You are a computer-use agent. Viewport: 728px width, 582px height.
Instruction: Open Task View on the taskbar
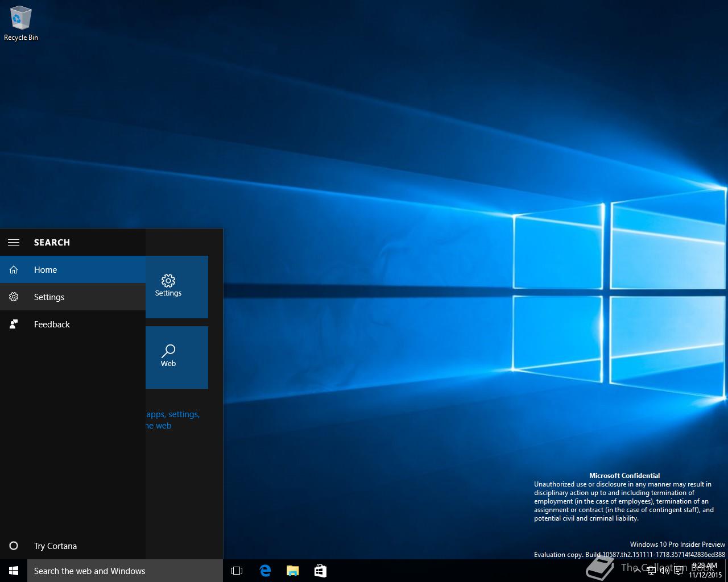(237, 571)
